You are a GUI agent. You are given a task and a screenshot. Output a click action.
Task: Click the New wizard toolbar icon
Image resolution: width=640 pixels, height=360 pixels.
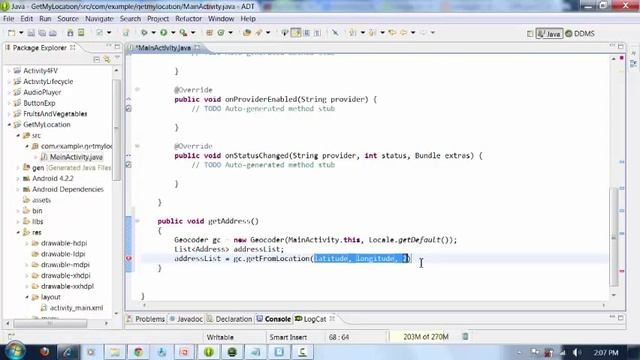tap(11, 33)
